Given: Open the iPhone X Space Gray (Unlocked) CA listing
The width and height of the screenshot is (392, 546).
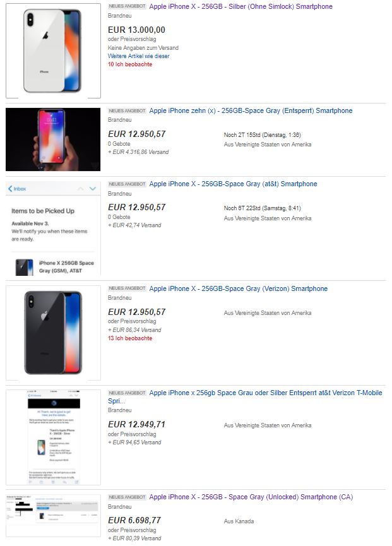Looking at the screenshot, I should pyautogui.click(x=251, y=497).
